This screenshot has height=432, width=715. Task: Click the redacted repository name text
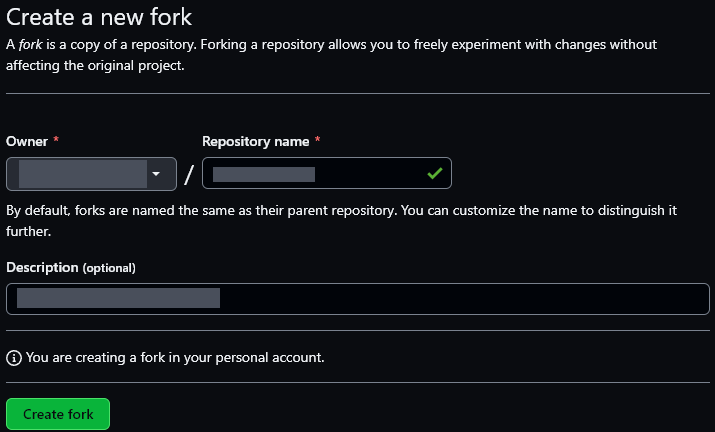click(264, 174)
